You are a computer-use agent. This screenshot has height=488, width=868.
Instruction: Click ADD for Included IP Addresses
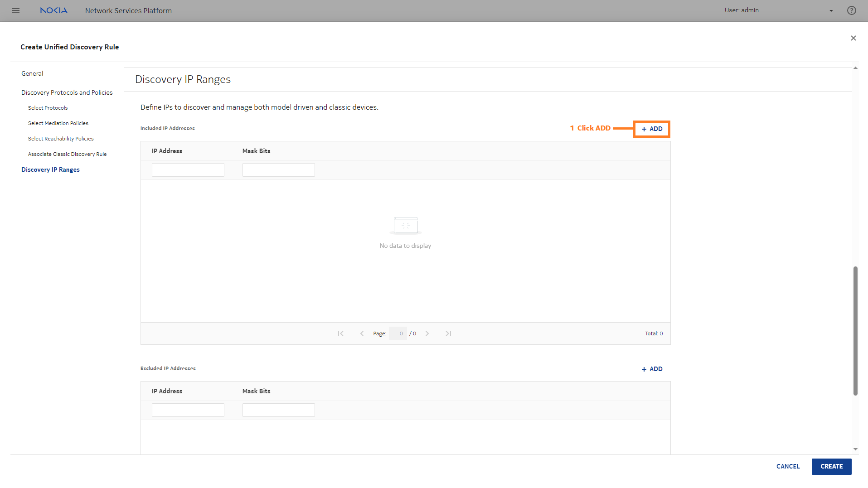[652, 129]
